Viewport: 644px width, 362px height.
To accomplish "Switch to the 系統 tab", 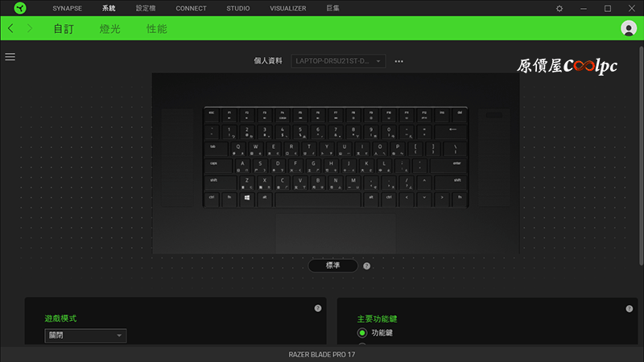I will tap(109, 8).
